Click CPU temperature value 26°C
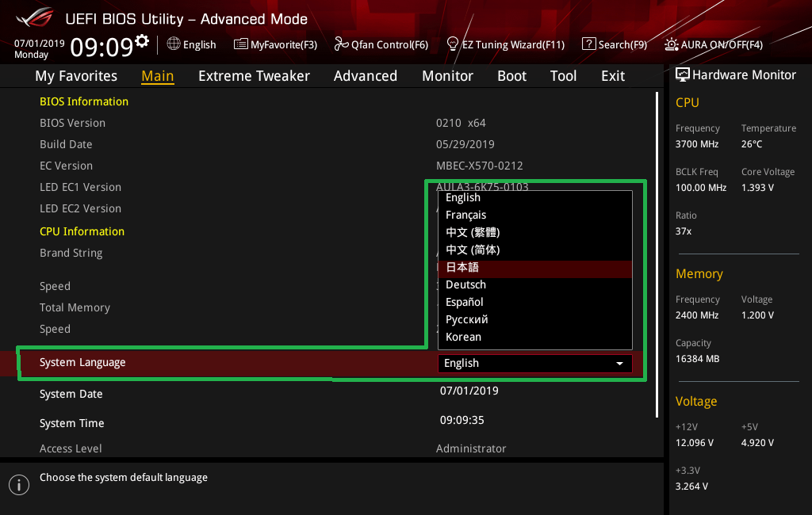This screenshot has width=812, height=515. click(752, 144)
